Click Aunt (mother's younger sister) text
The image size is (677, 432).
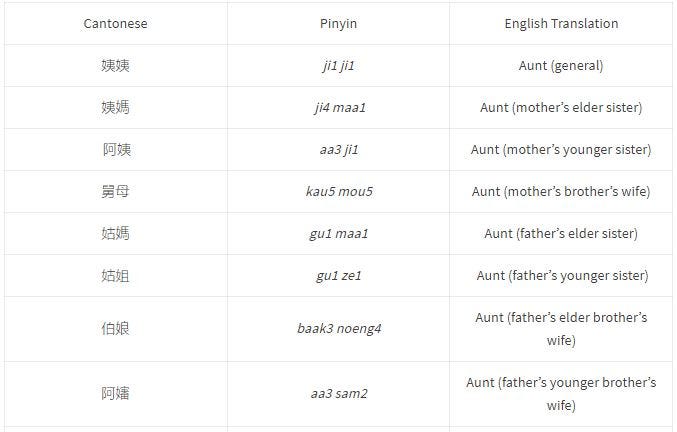tap(561, 150)
